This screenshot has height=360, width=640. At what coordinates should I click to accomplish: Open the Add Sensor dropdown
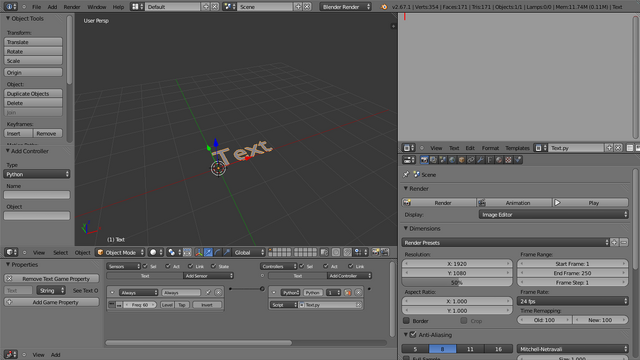pyautogui.click(x=208, y=276)
